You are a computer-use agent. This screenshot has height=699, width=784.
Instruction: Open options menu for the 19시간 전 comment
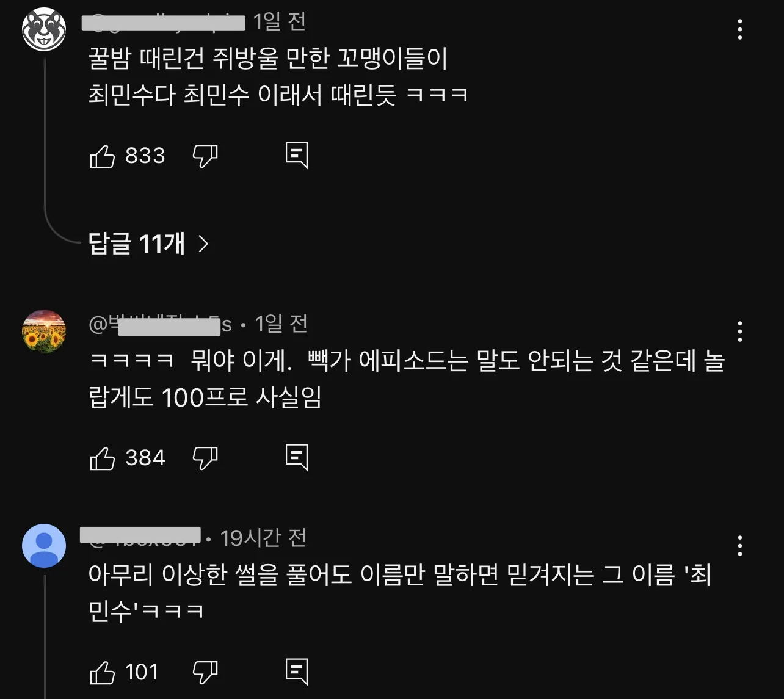pyautogui.click(x=739, y=545)
